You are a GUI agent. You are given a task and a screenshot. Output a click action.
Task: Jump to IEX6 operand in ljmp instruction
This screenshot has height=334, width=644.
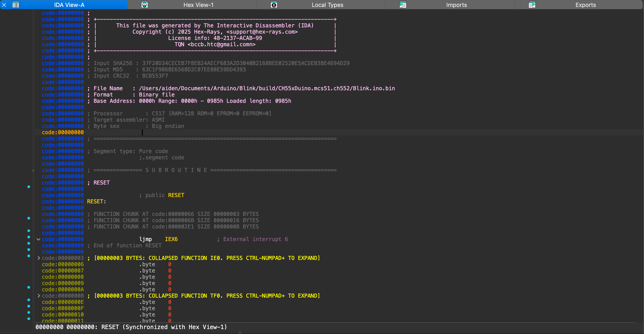pos(171,239)
